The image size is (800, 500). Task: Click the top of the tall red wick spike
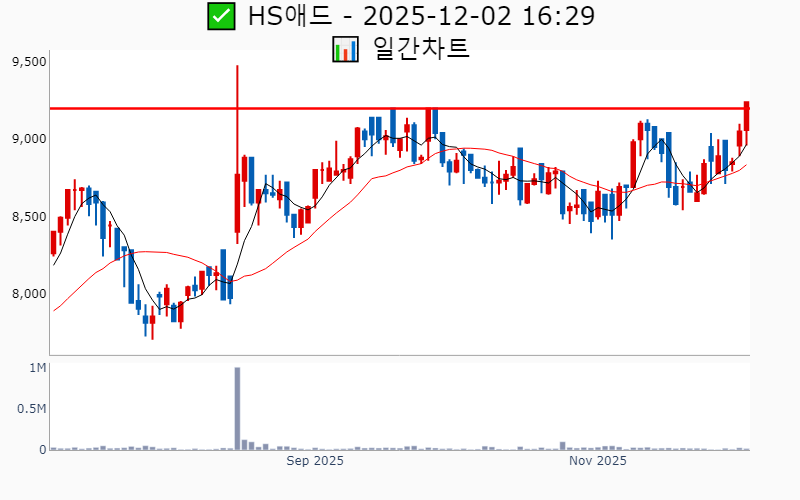click(x=237, y=67)
